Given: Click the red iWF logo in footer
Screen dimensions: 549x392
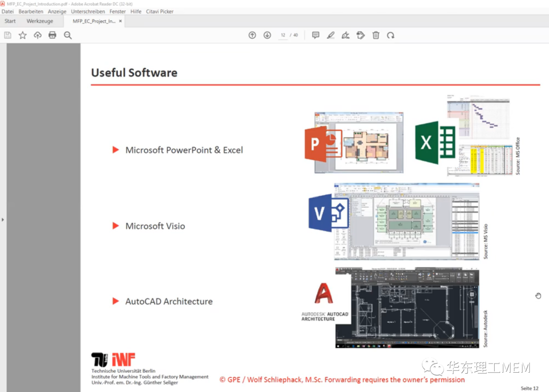Looking at the screenshot, I should pyautogui.click(x=124, y=360).
